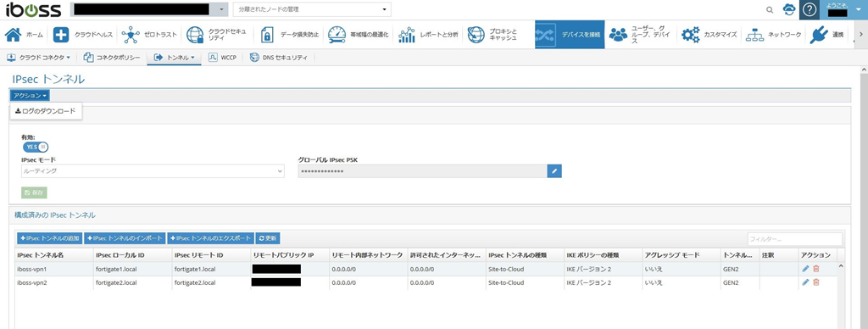The height and width of the screenshot is (329, 868).
Task: Click the 構成済みの IPsec トンネル heading
Action: pyautogui.click(x=55, y=215)
